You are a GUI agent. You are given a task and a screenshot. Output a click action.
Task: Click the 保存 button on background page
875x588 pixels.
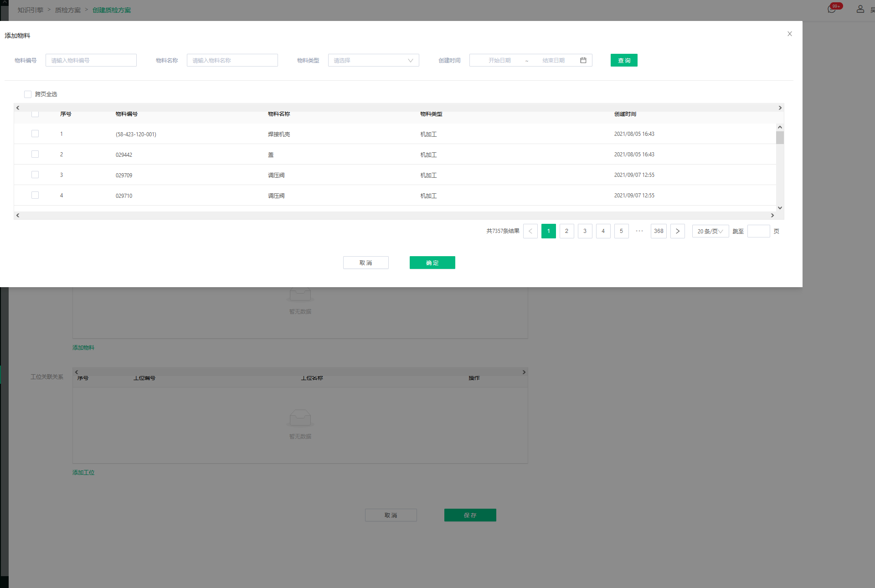[470, 515]
